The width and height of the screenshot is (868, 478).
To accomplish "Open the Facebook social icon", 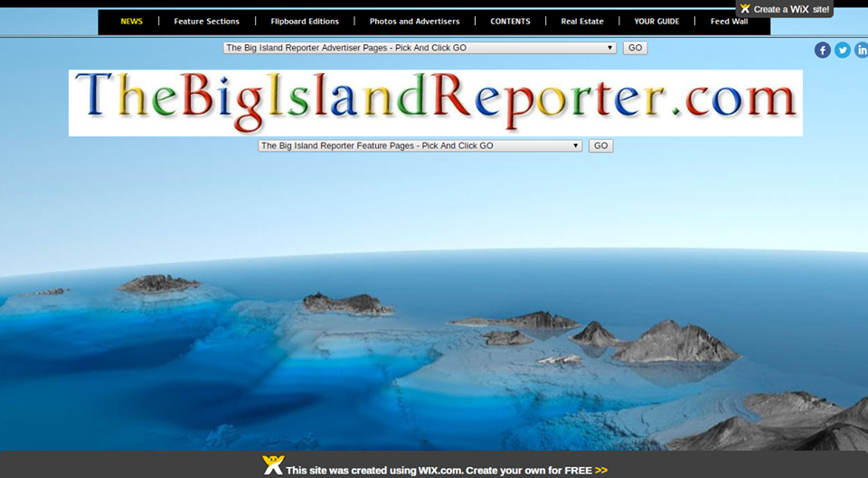I will coord(822,51).
